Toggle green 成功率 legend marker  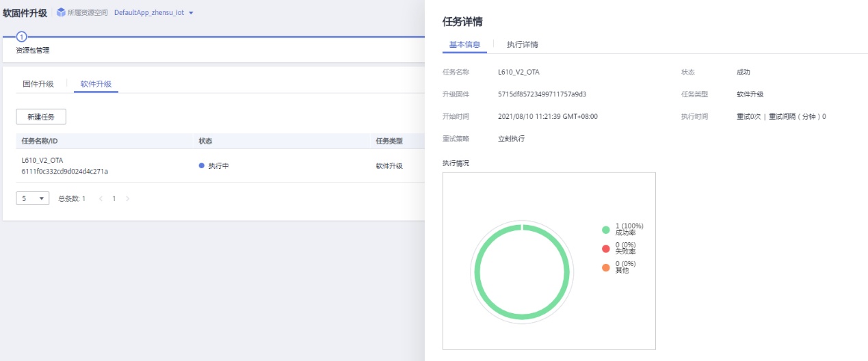pyautogui.click(x=605, y=230)
